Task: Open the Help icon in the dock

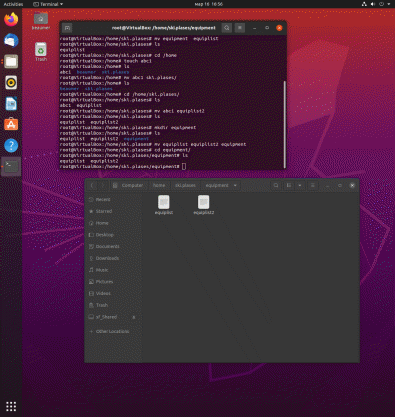Action: [x=11, y=145]
